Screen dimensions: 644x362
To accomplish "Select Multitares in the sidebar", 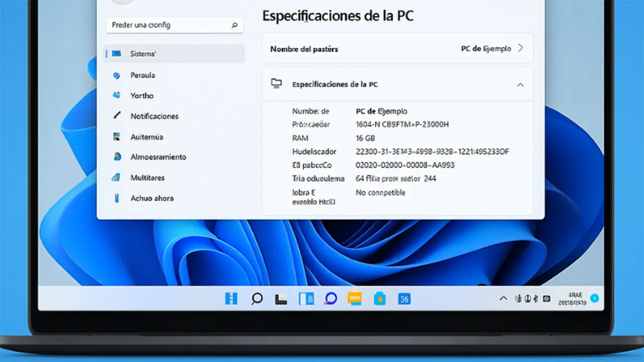I will tap(147, 177).
